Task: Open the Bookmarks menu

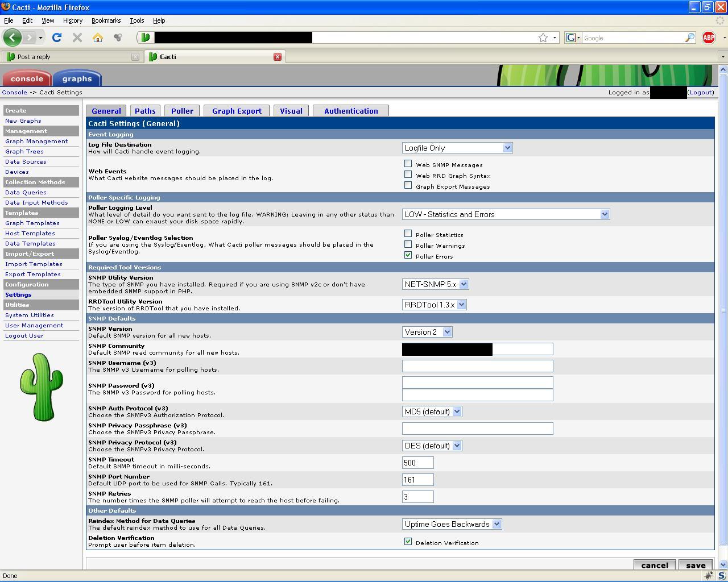Action: [106, 20]
